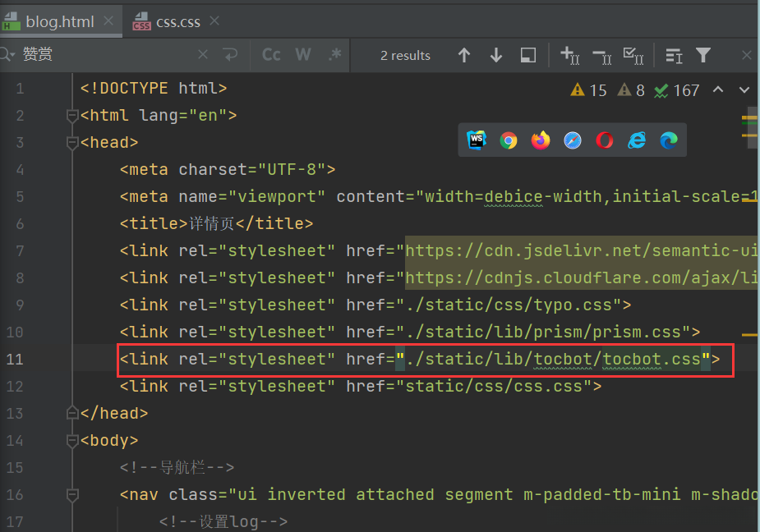Switch to the blog.html tab

60,21
